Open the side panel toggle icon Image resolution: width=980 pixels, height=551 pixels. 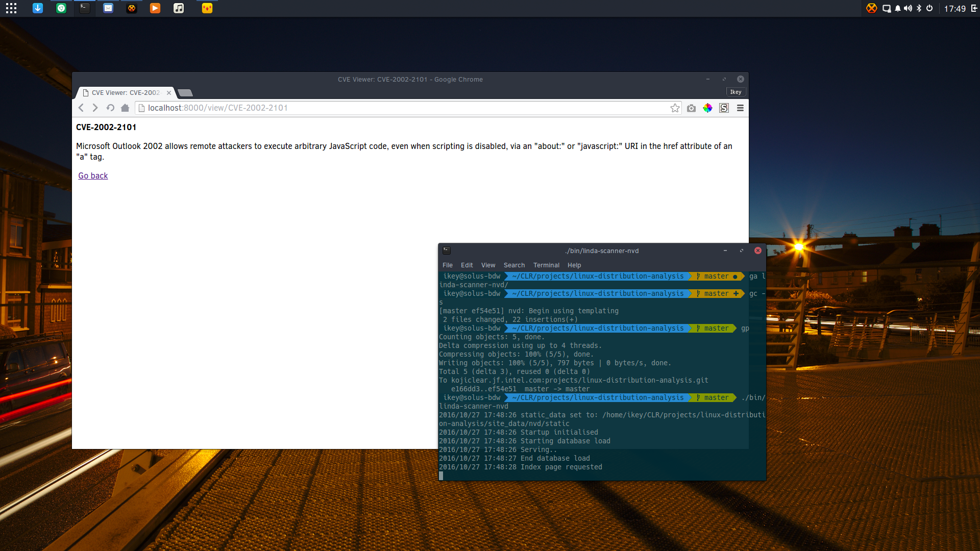[x=974, y=8]
